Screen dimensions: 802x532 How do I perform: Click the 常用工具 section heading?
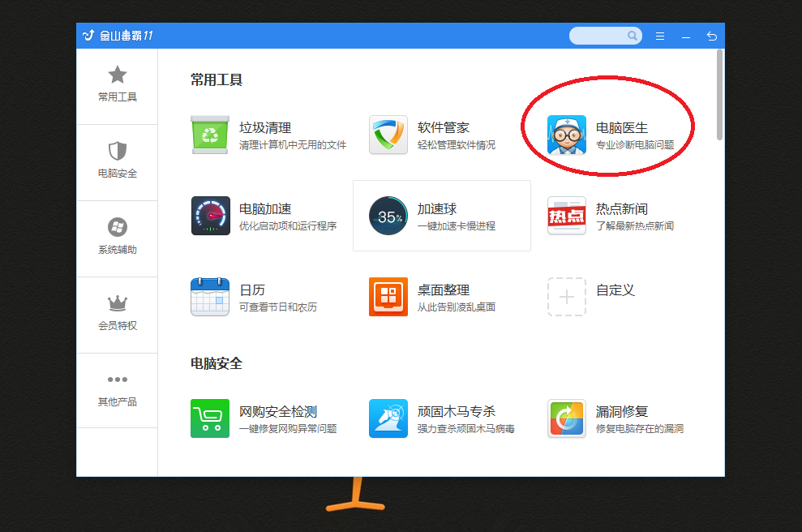pyautogui.click(x=217, y=79)
